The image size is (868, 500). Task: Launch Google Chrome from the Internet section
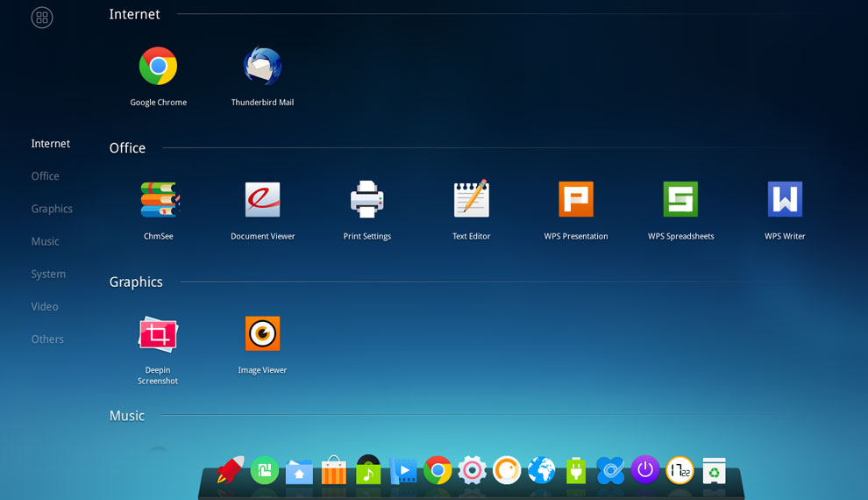coord(159,67)
